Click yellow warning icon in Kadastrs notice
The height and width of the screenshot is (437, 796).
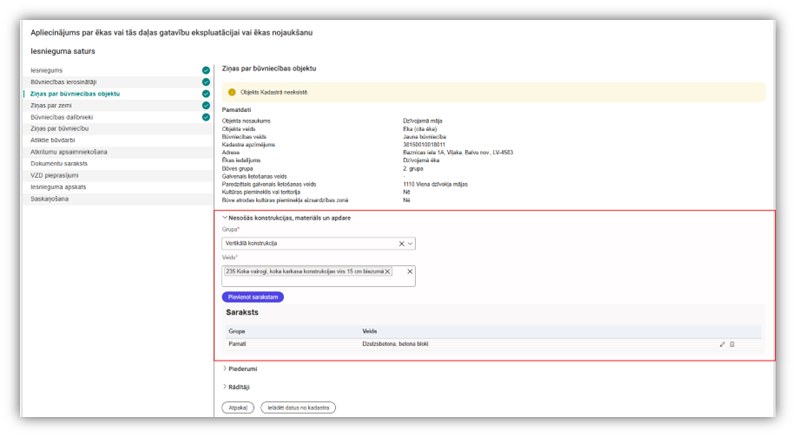coord(232,92)
